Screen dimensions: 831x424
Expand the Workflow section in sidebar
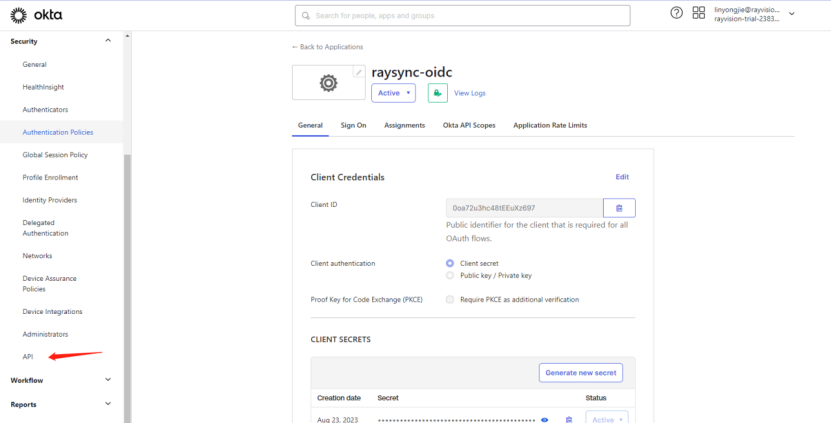108,380
